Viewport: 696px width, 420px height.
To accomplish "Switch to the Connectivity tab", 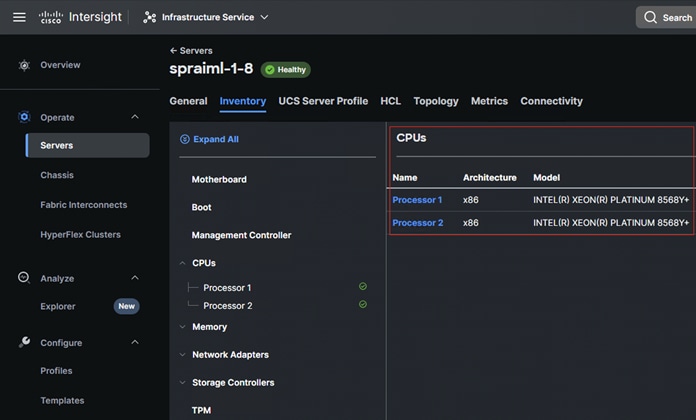I will tap(551, 101).
